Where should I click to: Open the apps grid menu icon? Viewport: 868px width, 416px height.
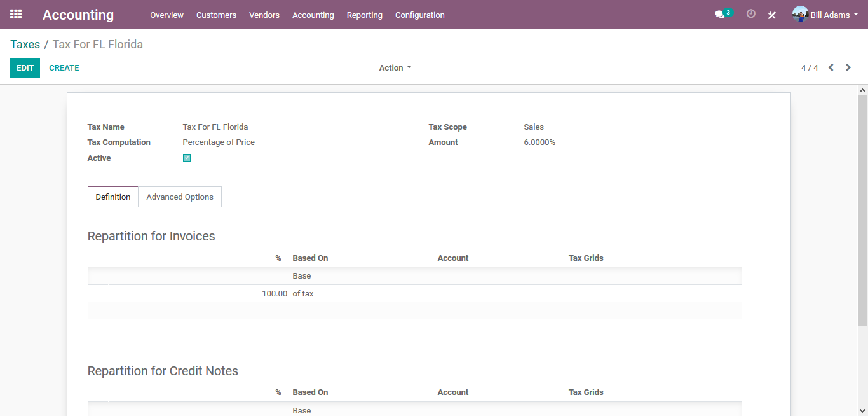(16, 14)
